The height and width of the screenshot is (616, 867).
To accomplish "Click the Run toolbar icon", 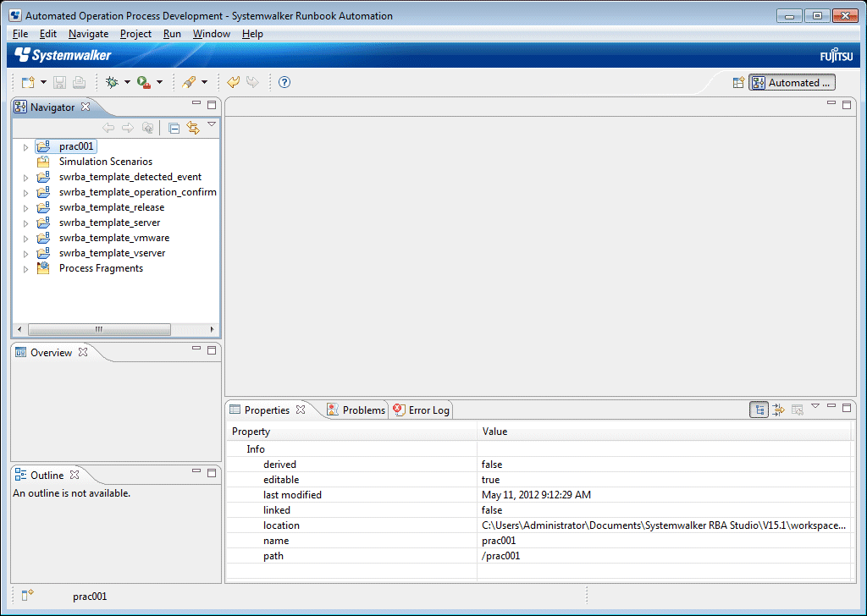I will pyautogui.click(x=144, y=82).
